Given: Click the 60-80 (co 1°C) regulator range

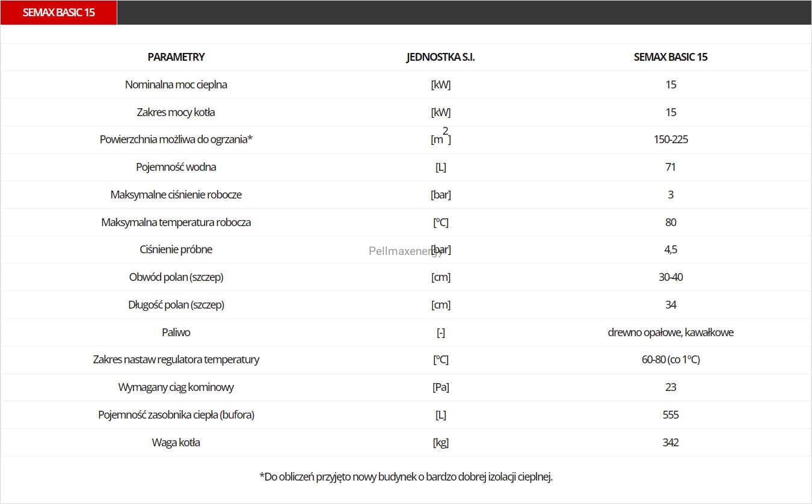Looking at the screenshot, I should click(671, 360).
